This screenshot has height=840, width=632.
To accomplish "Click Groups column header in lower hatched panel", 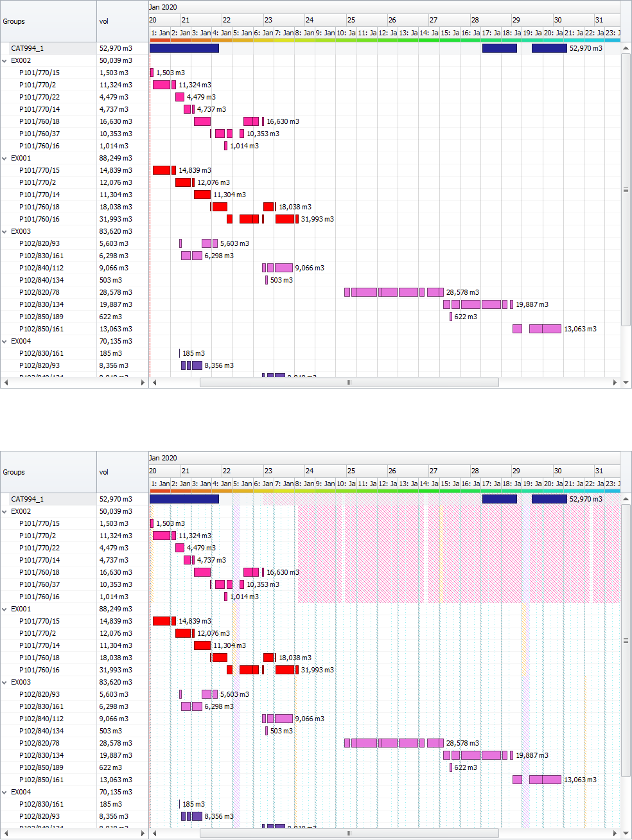I will click(x=48, y=472).
